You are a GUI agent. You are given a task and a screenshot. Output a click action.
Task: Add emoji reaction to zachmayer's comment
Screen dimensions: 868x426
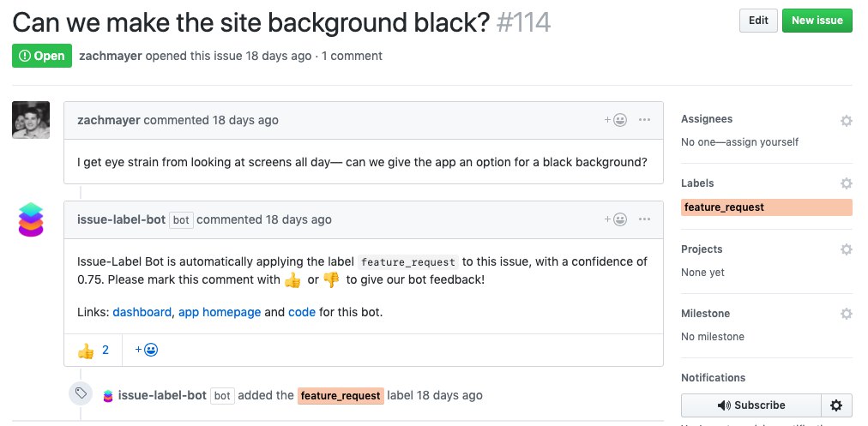616,120
